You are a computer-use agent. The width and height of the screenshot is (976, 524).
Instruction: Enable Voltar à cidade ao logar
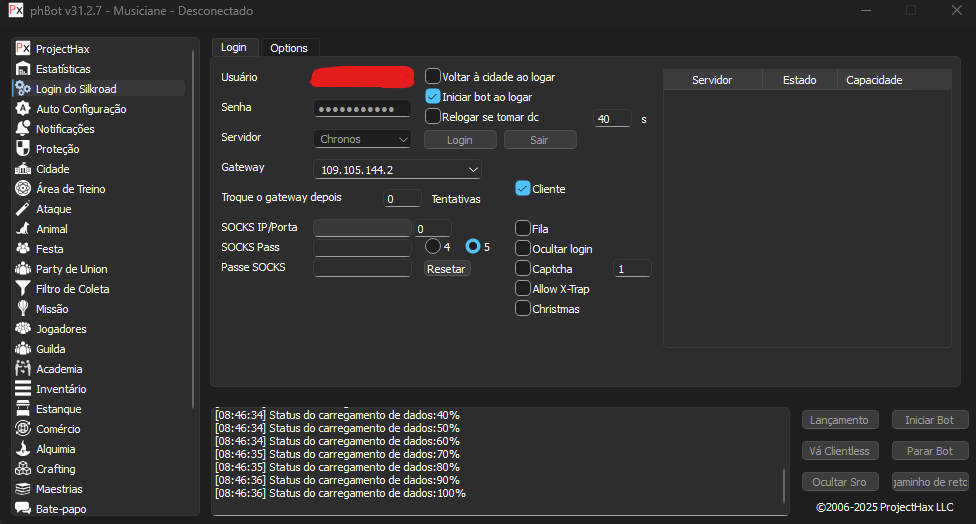pyautogui.click(x=433, y=76)
